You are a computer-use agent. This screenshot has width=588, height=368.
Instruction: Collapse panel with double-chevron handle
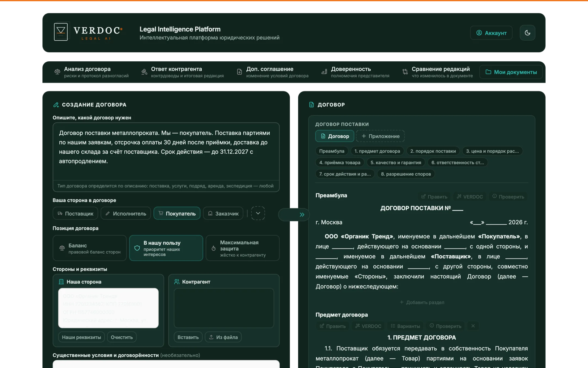point(302,215)
